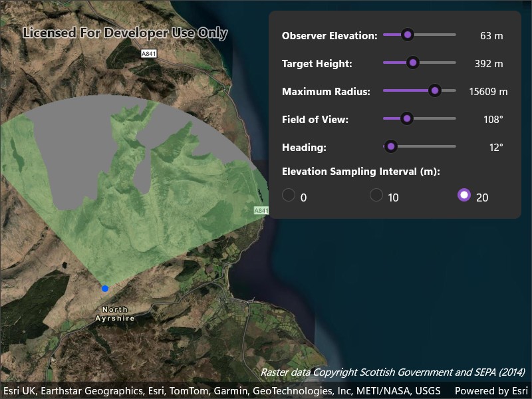Click the 63 m observer elevation value
The width and height of the screenshot is (532, 399).
(x=491, y=36)
